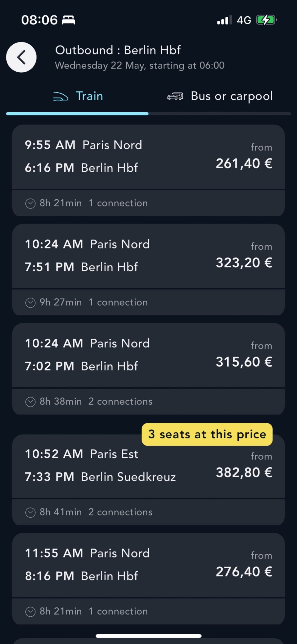
Task: Tap clock icon beside 8h 21min first trip
Action: [x=30, y=203]
